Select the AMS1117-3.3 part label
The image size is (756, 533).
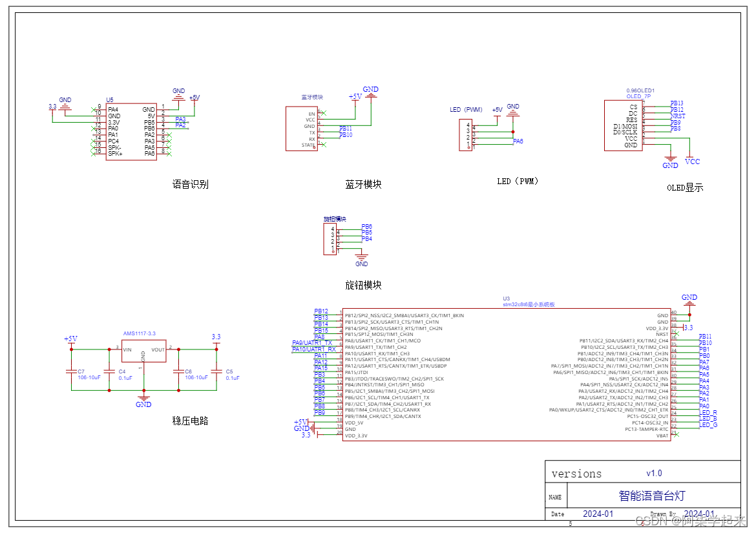pyautogui.click(x=140, y=333)
